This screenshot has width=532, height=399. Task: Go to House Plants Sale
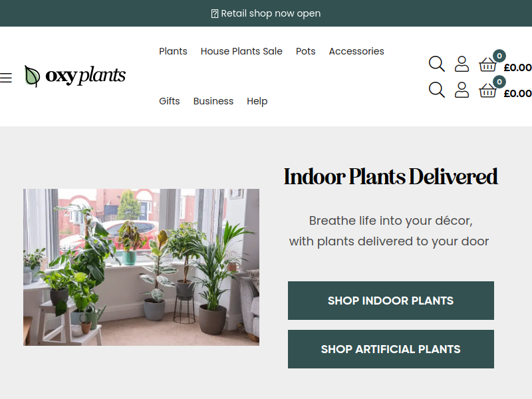tap(241, 51)
